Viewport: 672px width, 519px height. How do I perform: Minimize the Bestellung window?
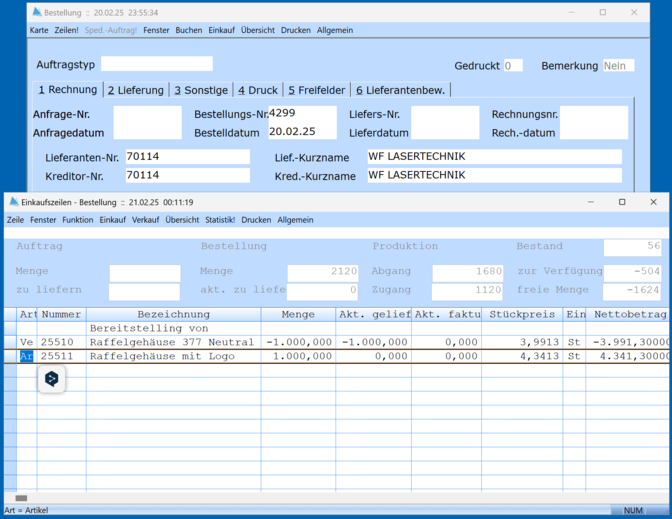569,13
